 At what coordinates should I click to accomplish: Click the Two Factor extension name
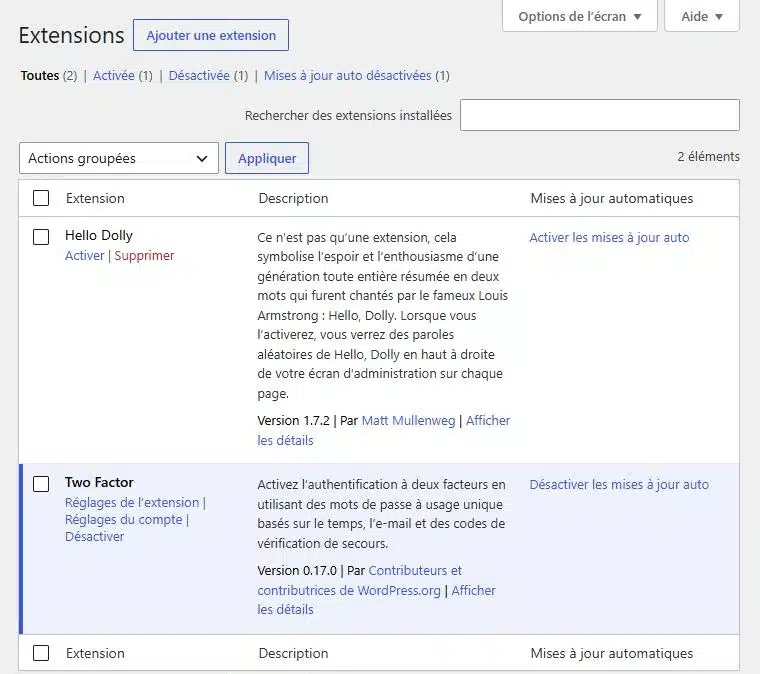pyautogui.click(x=99, y=482)
